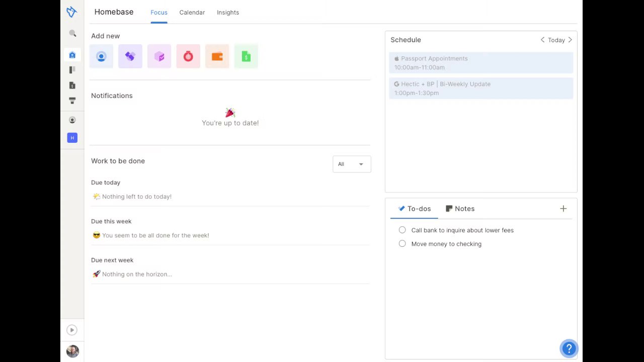The height and width of the screenshot is (362, 644).
Task: Switch to the Calendar tab
Action: click(192, 13)
